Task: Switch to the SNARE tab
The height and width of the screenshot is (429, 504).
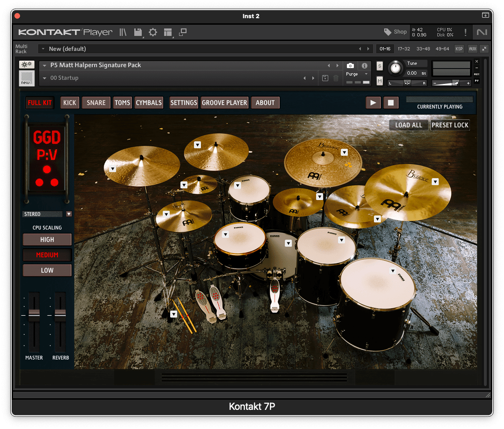Action: [x=96, y=103]
